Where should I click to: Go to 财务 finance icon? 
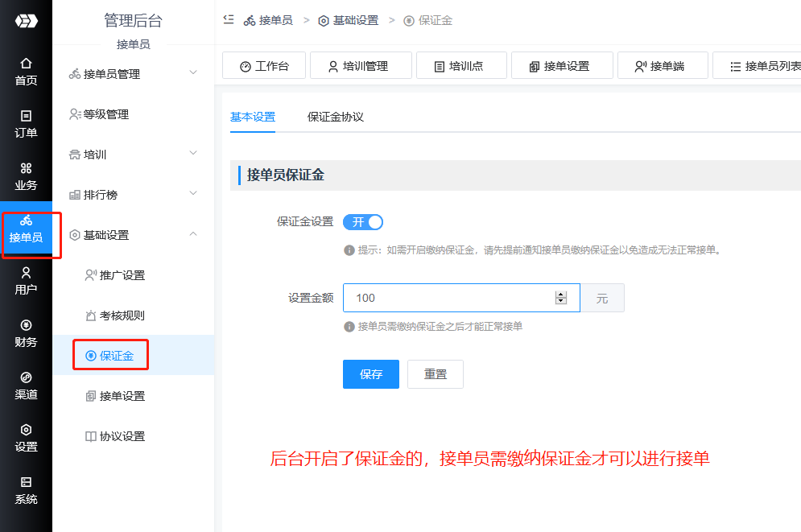point(26,325)
